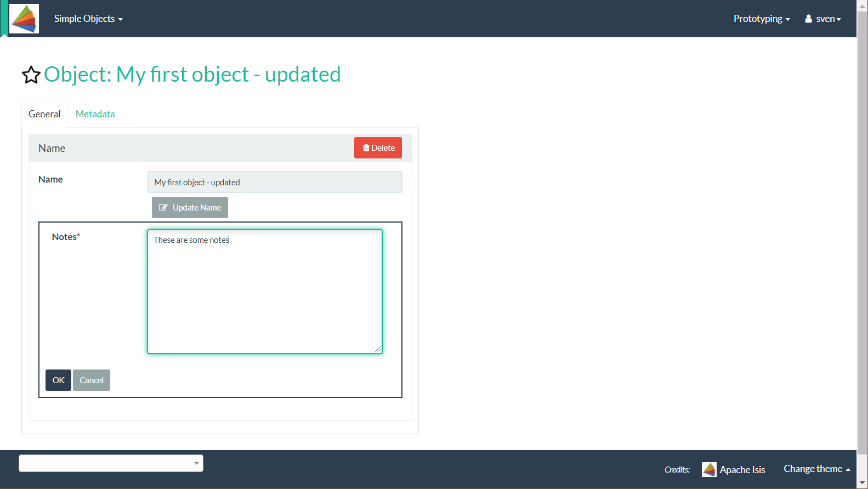
Task: Click the Notes textarea resize handle
Action: pyautogui.click(x=378, y=349)
